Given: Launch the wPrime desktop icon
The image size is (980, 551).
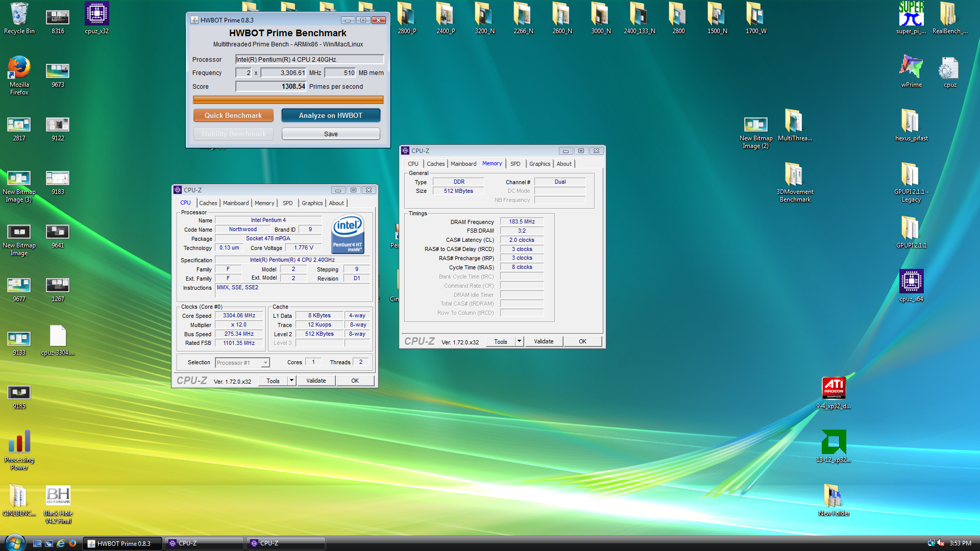Looking at the screenshot, I should tap(911, 71).
